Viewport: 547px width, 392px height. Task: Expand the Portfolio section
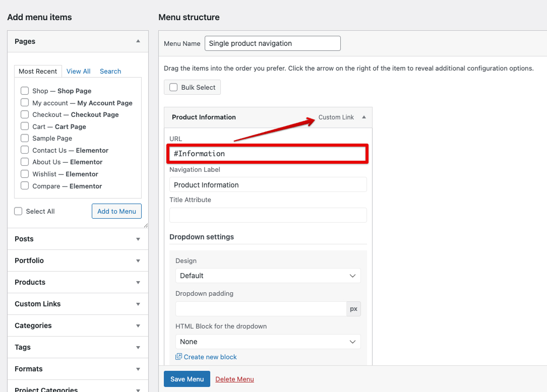[x=138, y=261]
